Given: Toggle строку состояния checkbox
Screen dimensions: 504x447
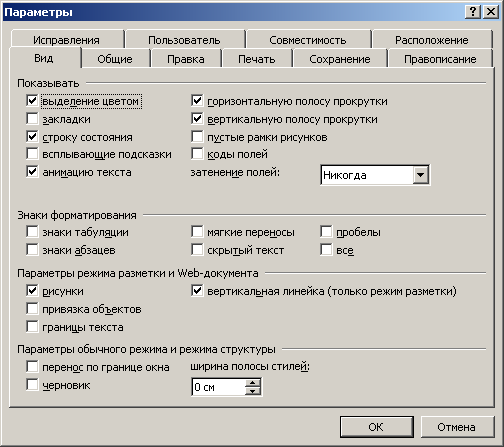Looking at the screenshot, I should click(x=32, y=136).
